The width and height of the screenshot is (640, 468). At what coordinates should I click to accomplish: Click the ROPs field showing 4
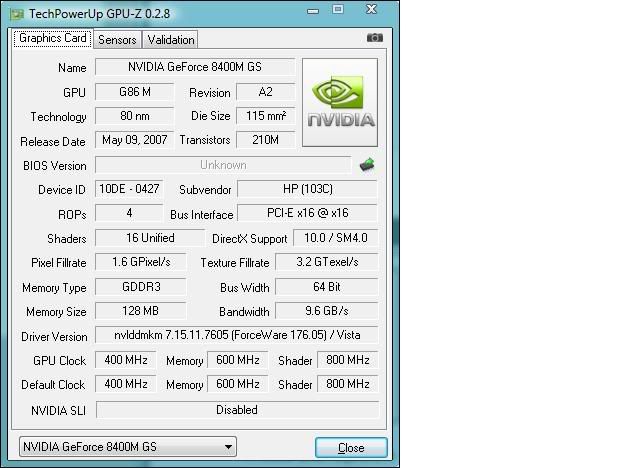pyautogui.click(x=129, y=213)
